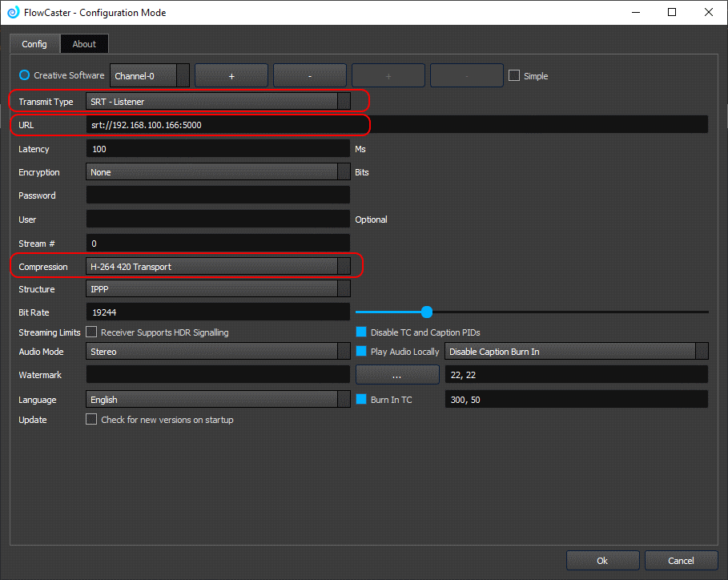The height and width of the screenshot is (580, 728).
Task: Click the Bit Rate field showing 19244
Action: click(218, 312)
